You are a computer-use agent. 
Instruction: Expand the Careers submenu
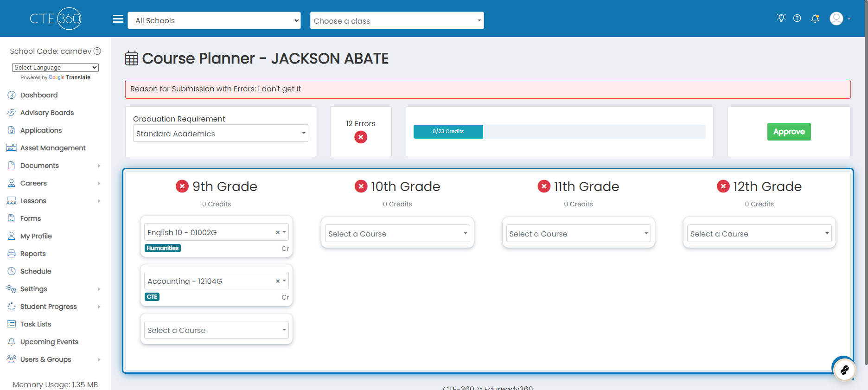(x=99, y=183)
